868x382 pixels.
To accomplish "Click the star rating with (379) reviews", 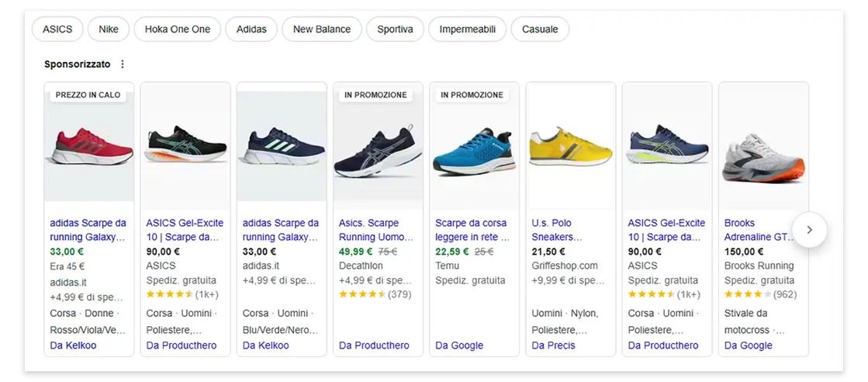I will 375,294.
